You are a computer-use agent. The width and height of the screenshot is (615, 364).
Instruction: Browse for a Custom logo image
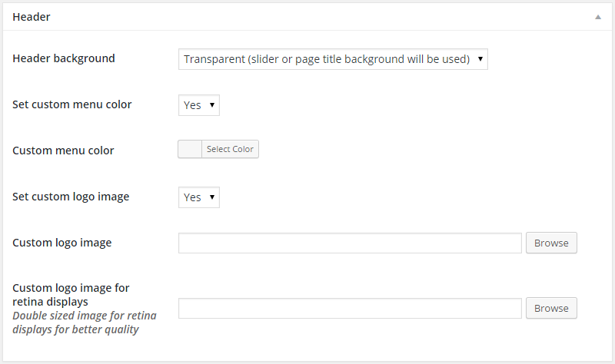tap(551, 243)
